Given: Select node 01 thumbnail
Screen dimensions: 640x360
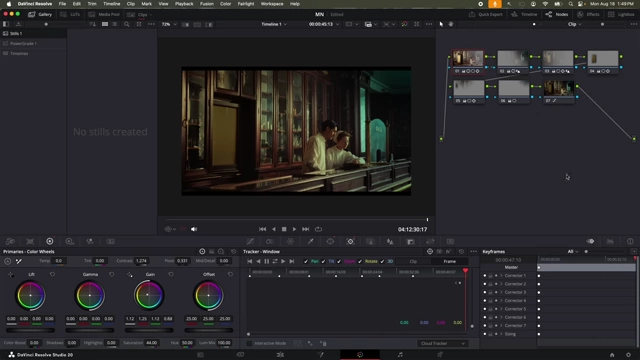Looking at the screenshot, I should pyautogui.click(x=468, y=59).
